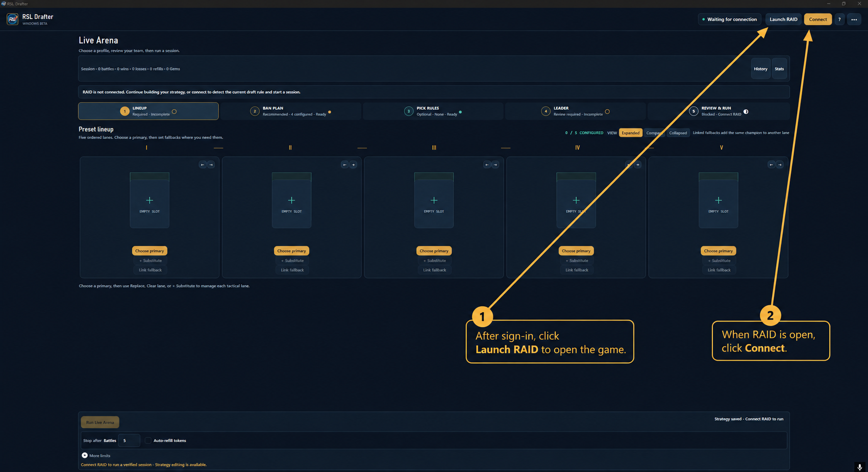Add a Substitute in lane V
The height and width of the screenshot is (472, 868).
click(718, 261)
